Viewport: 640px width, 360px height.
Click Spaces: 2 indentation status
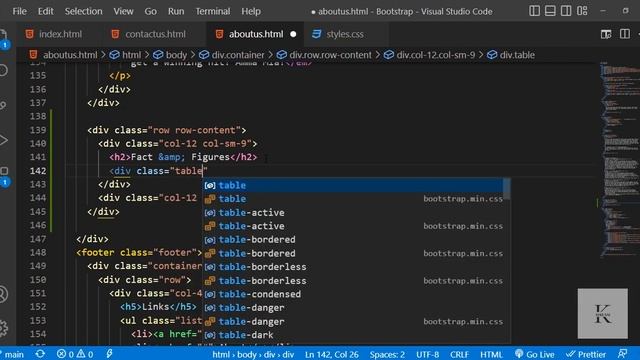pos(387,354)
